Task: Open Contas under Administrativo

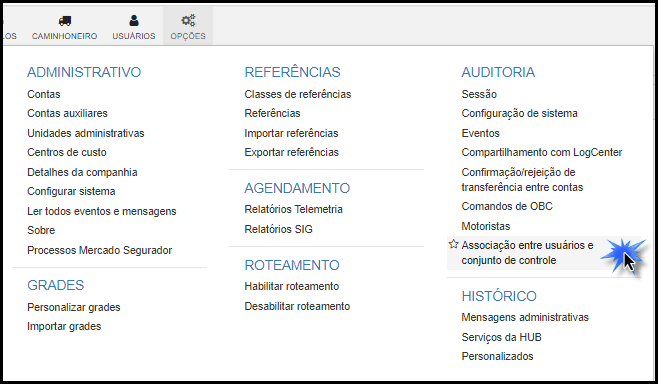Action: (44, 94)
